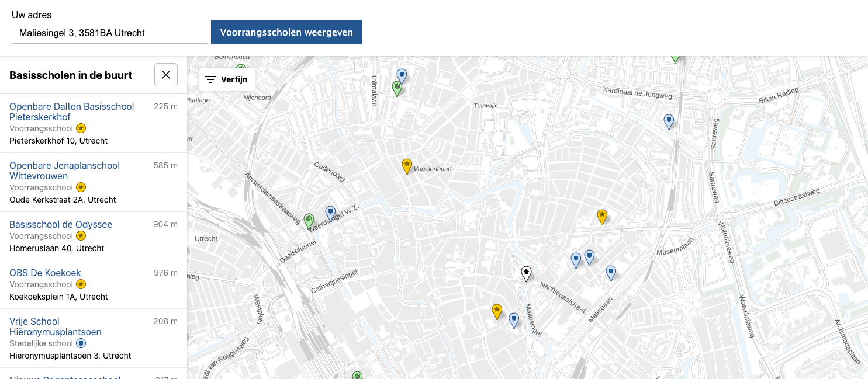Select the blue marker on Weerdsingel W.Z.
868x379 pixels.
click(x=330, y=213)
